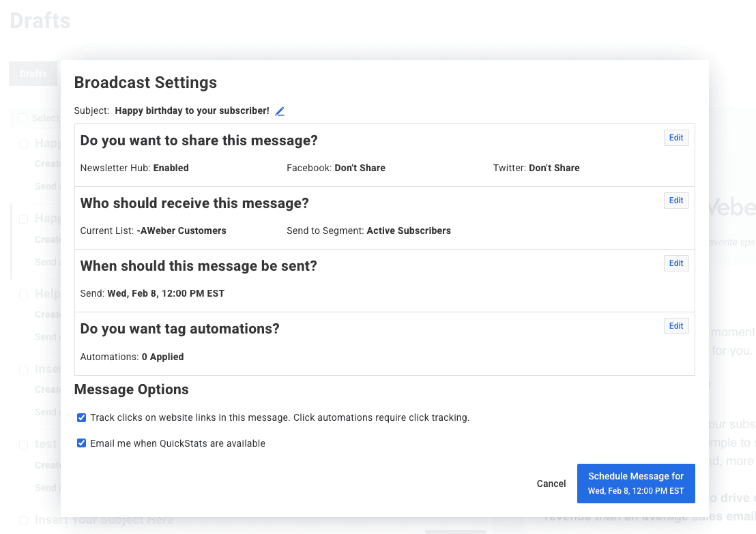Click the Automations: 0 Applied text

click(132, 357)
